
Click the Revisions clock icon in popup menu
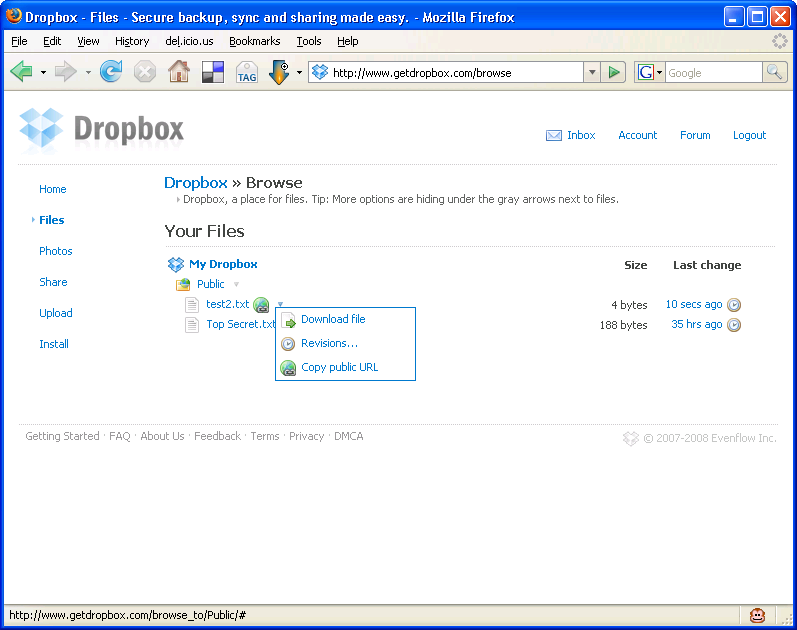coord(288,344)
